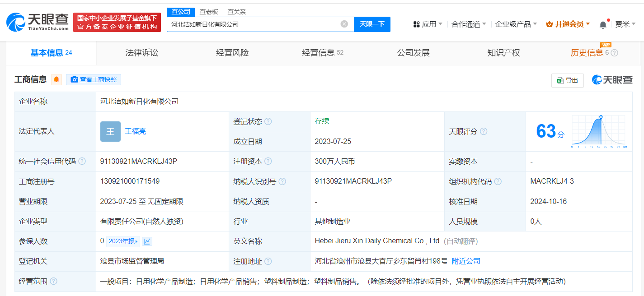Screen dimensions: 644x296
Task: Click registered capital 300万人民币
Action: 335,162
